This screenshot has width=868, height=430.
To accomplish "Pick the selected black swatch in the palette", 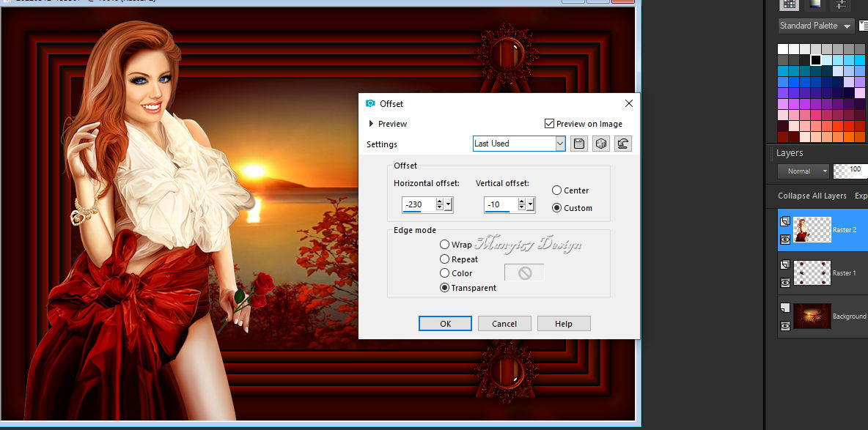I will (816, 60).
